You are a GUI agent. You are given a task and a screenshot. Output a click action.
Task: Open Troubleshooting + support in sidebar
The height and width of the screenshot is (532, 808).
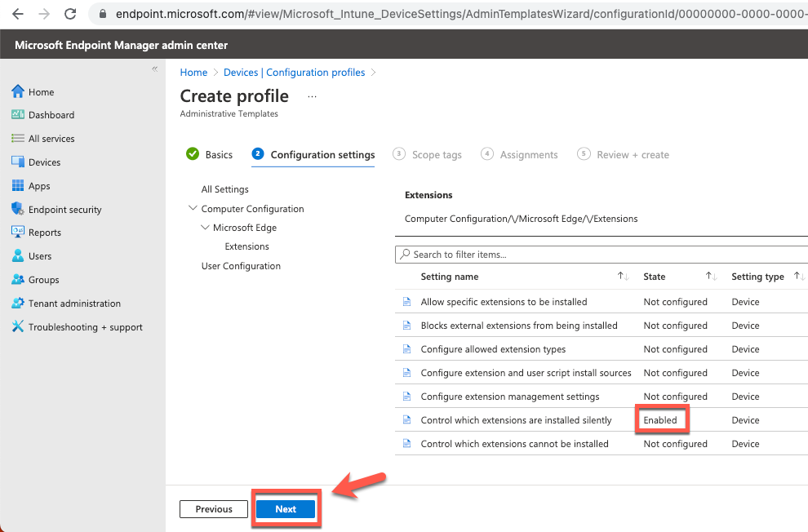86,327
